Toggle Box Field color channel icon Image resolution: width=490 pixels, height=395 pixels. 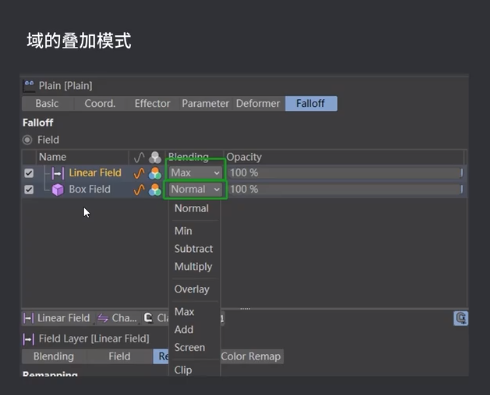tap(155, 190)
